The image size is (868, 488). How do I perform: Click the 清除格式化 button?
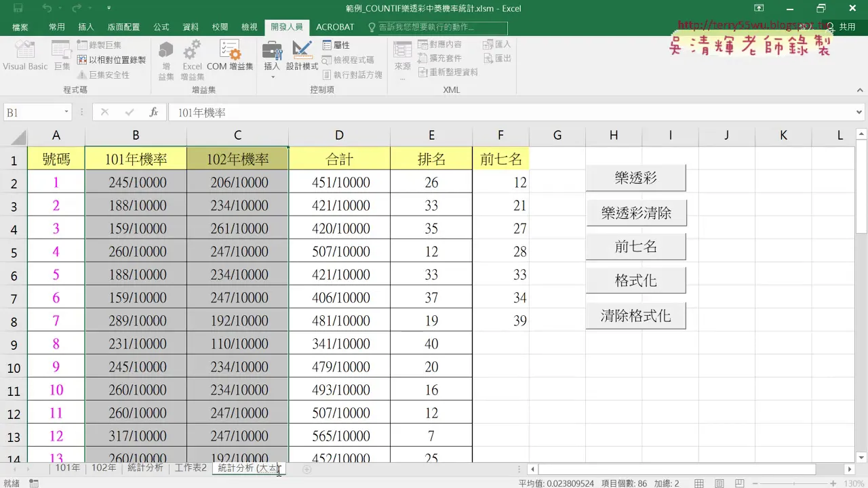pyautogui.click(x=636, y=316)
